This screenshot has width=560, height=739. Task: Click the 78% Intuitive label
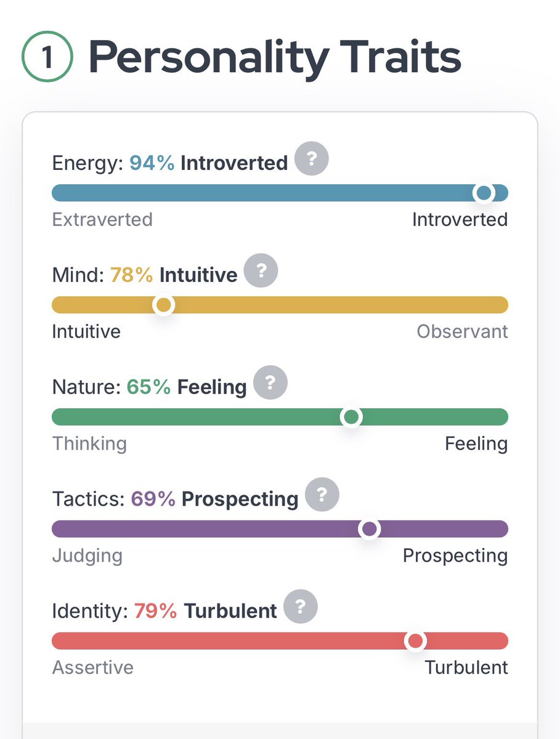coord(174,275)
